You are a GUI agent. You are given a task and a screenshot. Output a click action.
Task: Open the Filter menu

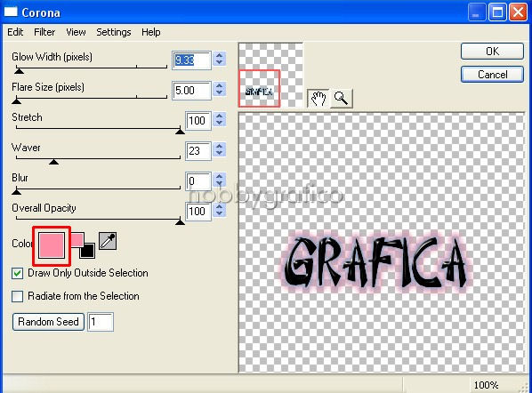point(44,32)
